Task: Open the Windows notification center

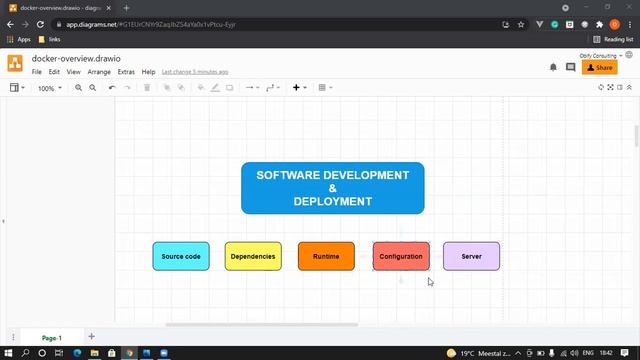Action: 624,353
